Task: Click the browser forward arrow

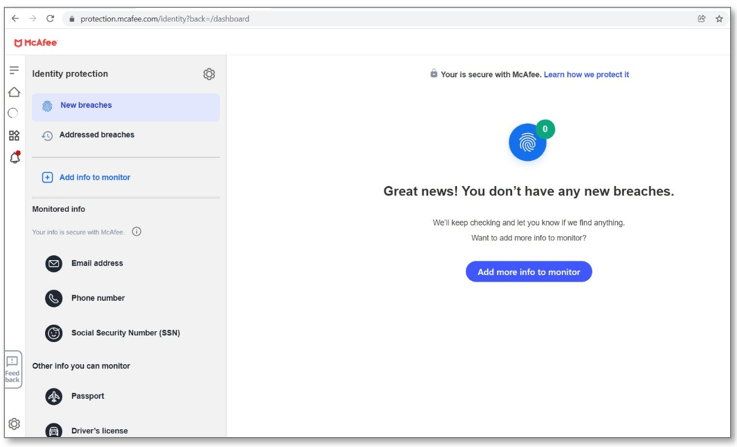Action: point(32,19)
